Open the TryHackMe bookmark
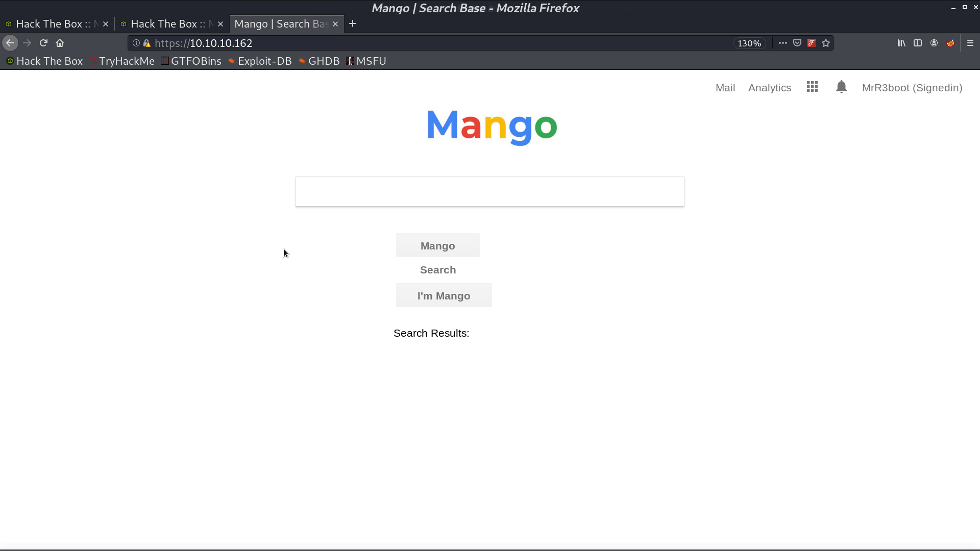Image resolution: width=980 pixels, height=551 pixels. (121, 61)
